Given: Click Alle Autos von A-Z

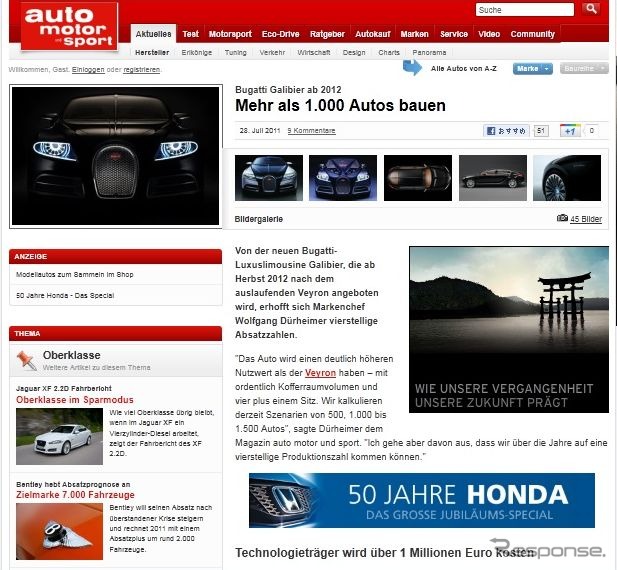Looking at the screenshot, I should [464, 68].
